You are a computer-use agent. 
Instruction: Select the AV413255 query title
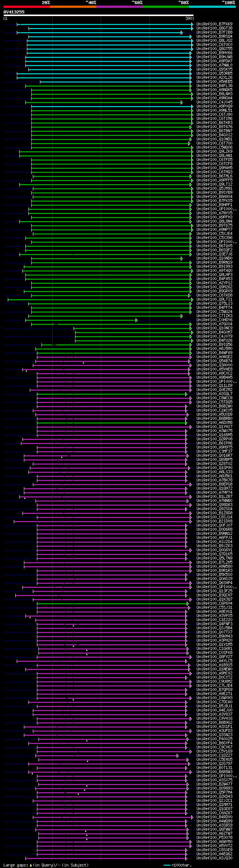(x=14, y=12)
